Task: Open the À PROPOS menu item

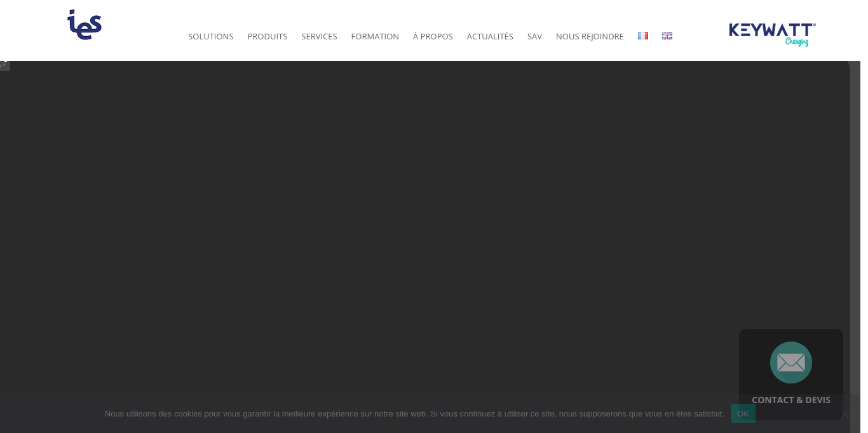Action: pos(433,37)
